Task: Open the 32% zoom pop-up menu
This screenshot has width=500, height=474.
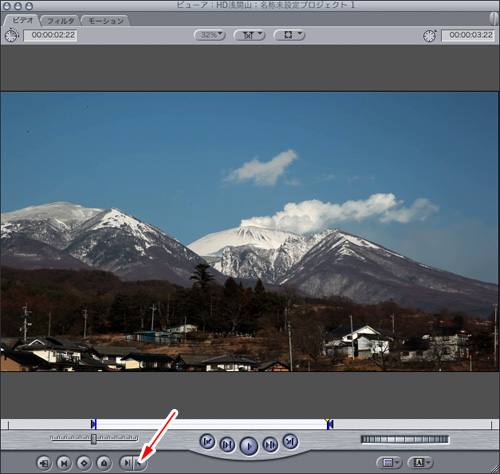Action: pos(210,35)
